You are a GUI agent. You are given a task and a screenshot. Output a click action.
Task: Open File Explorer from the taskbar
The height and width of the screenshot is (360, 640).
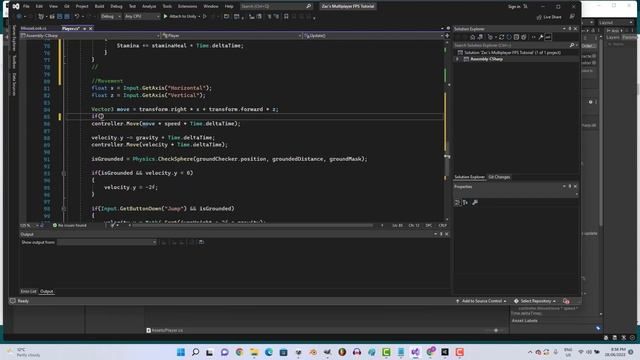coord(254,352)
